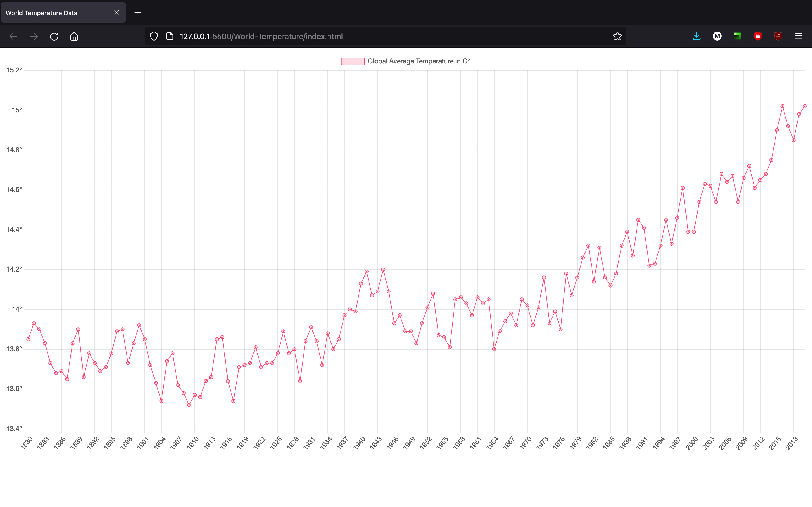Click the forward navigation arrow

[x=34, y=36]
